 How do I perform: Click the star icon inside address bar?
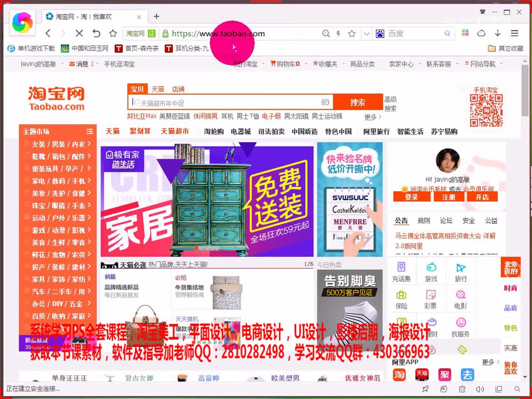(352, 34)
